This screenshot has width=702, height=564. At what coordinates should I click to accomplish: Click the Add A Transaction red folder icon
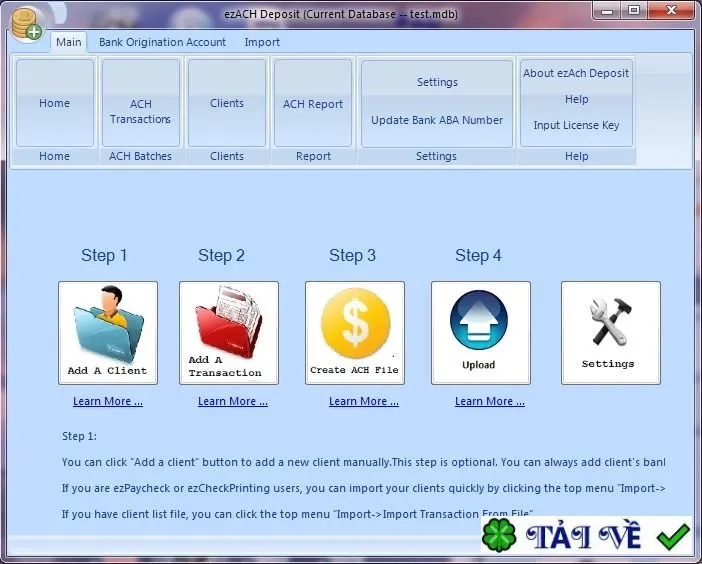(229, 333)
